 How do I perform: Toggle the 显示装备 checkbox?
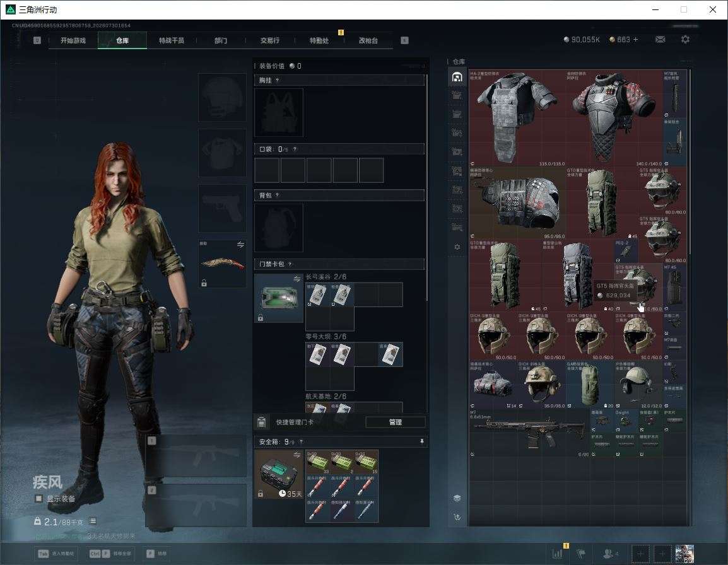coord(38,499)
